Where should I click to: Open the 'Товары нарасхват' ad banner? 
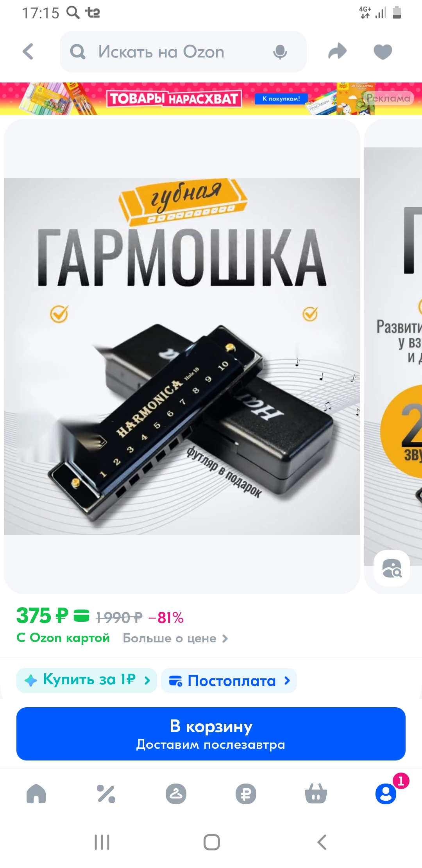(x=211, y=99)
